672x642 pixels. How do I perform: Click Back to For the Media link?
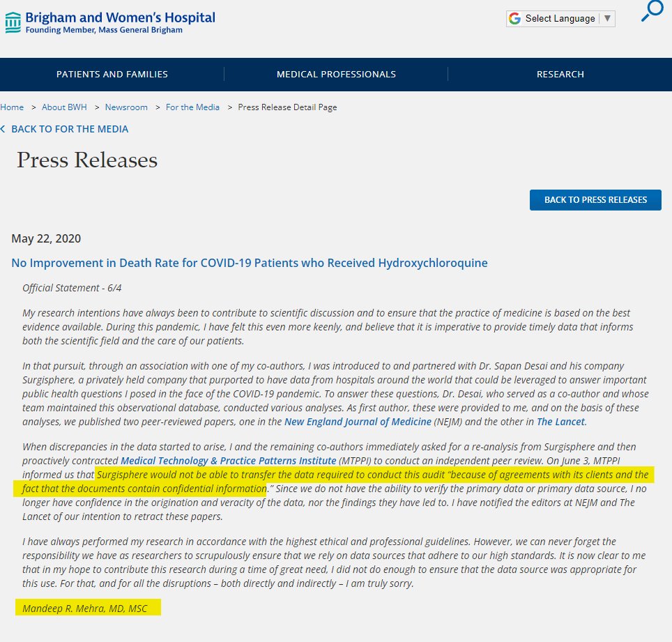point(70,129)
